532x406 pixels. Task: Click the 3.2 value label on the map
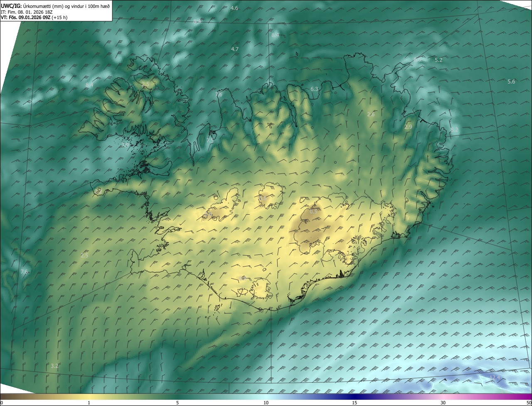(x=54, y=366)
